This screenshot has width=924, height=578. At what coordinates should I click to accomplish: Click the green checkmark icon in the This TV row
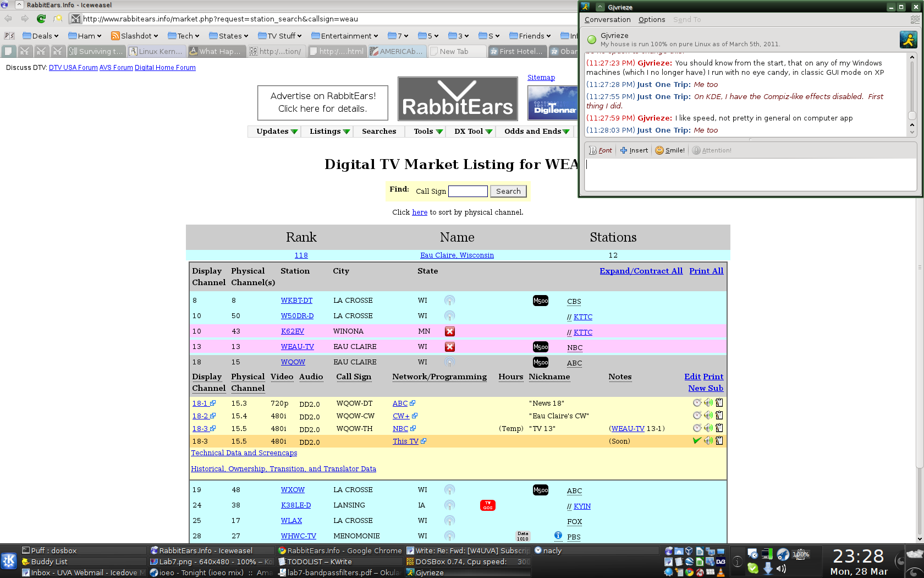coord(697,440)
